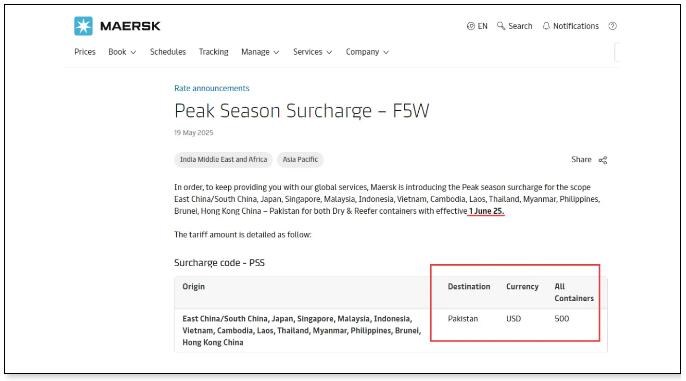
Task: Click the notifications bell icon
Action: pos(546,26)
